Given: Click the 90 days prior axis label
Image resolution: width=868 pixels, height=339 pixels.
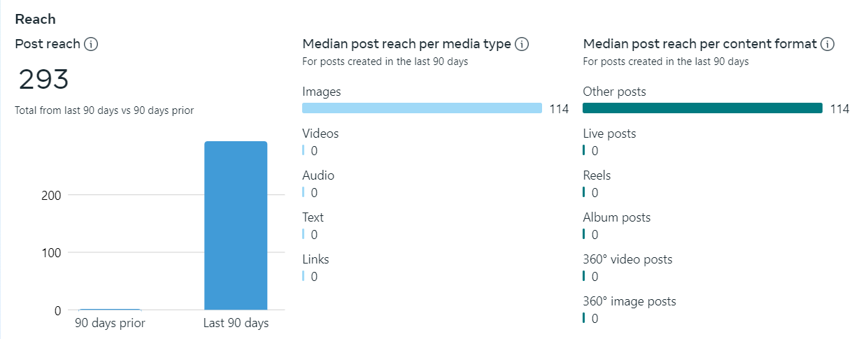Looking at the screenshot, I should coord(110,324).
